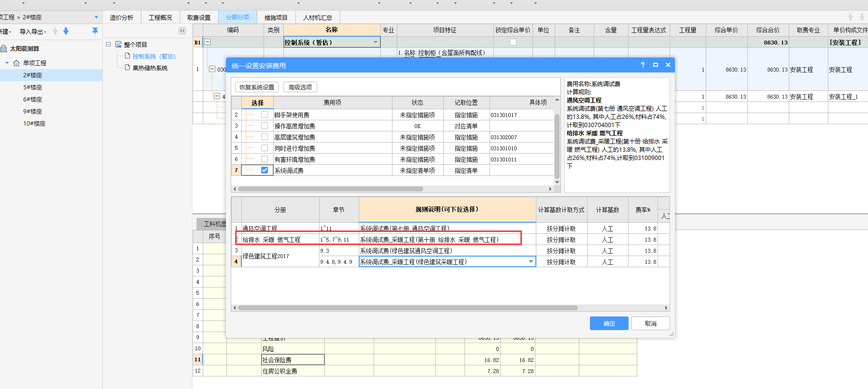Screen dimensions: 868x389
Task: Select 10#楼座 in project tree
Action: click(34, 123)
